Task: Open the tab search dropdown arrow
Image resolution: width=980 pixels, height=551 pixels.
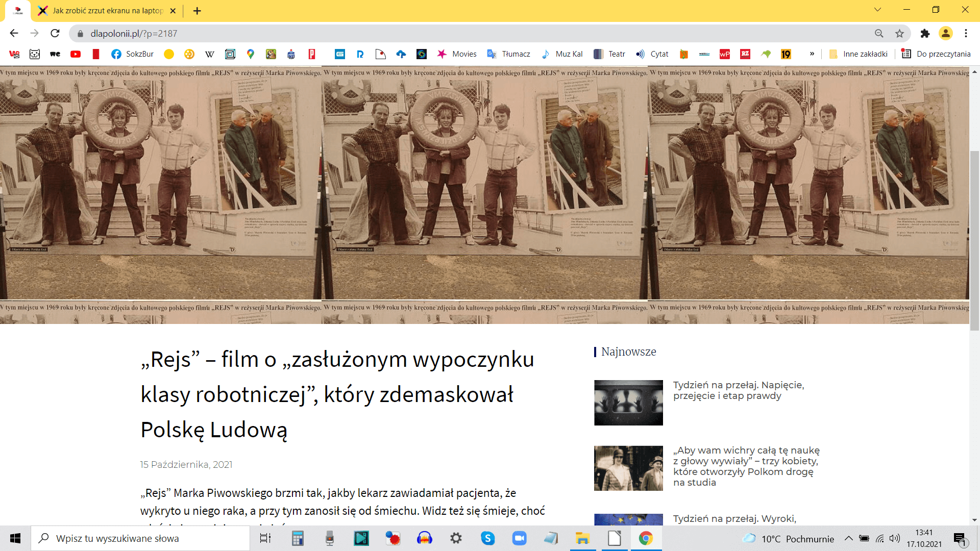Action: pos(877,10)
